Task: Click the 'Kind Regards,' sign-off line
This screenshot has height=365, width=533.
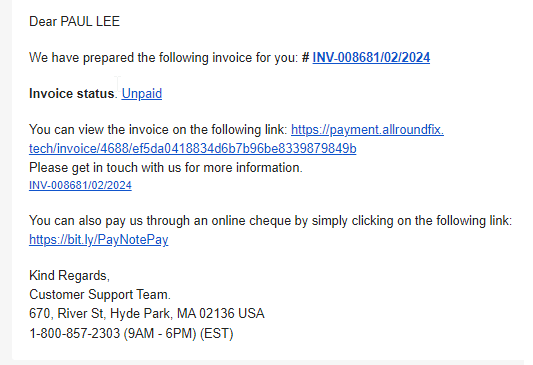Action: 69,275
